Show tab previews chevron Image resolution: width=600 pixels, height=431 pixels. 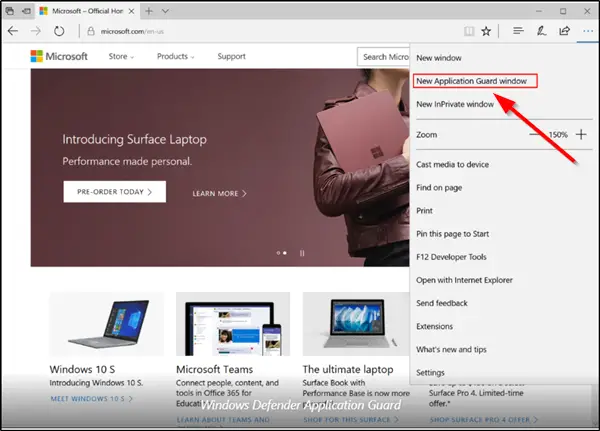coord(165,11)
